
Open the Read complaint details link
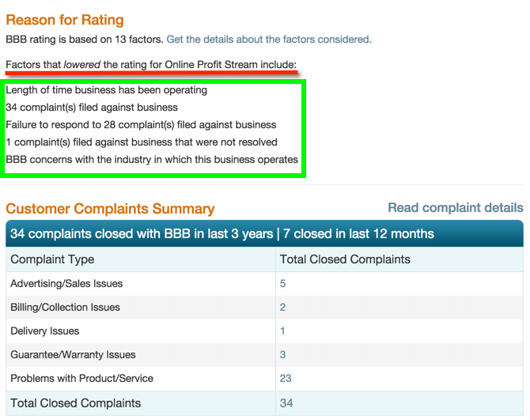click(456, 207)
